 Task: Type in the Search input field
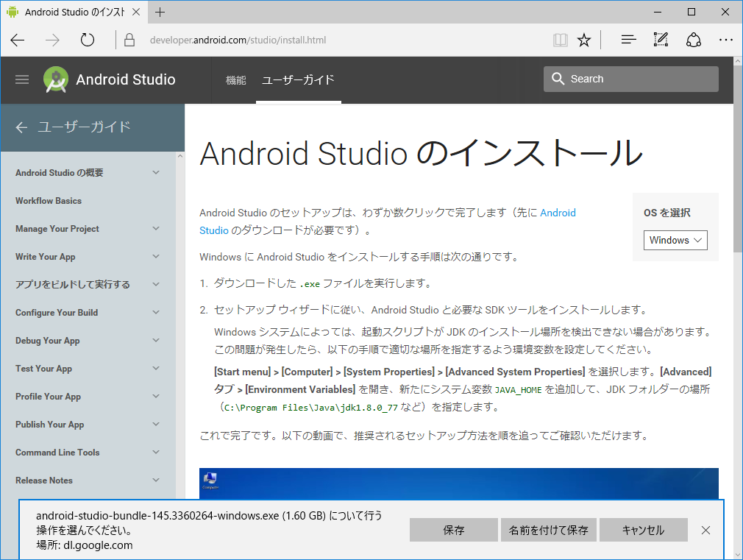coord(630,79)
